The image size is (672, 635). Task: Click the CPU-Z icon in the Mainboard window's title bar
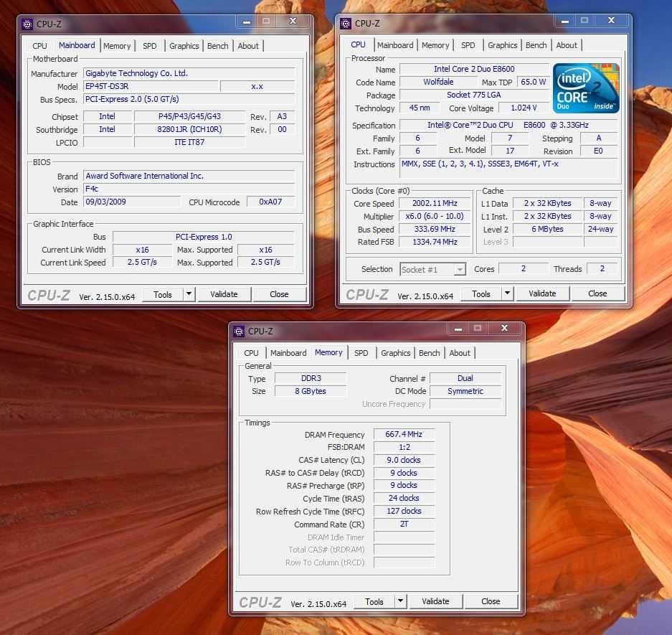coord(27,24)
